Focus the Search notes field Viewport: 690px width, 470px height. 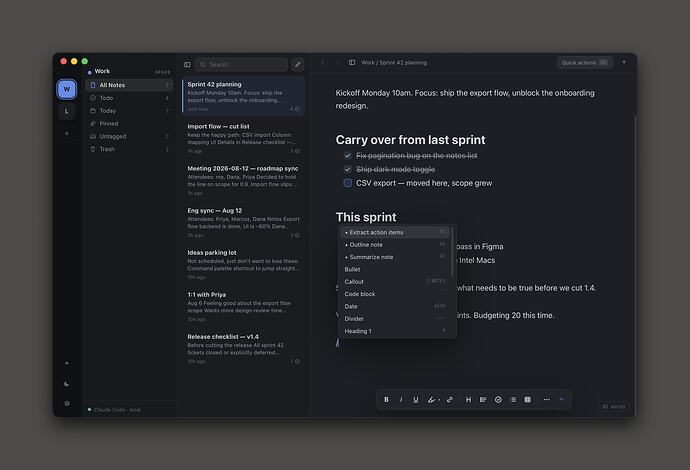click(x=241, y=65)
